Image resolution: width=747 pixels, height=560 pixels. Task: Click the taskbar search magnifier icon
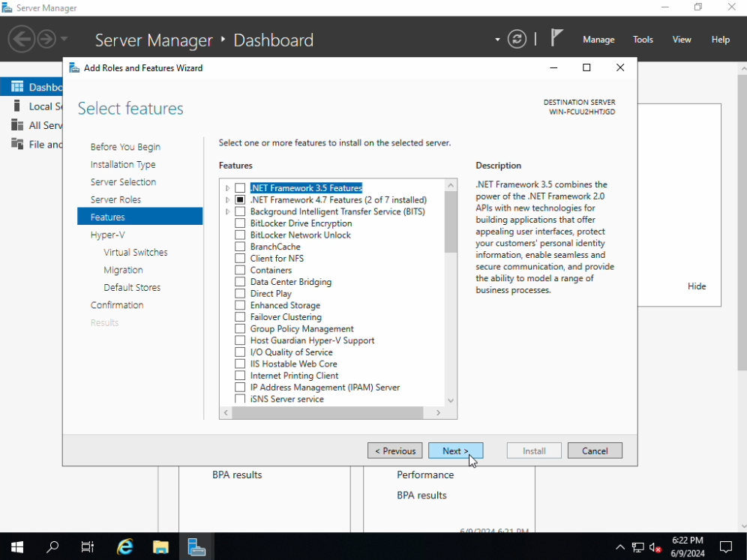52,547
